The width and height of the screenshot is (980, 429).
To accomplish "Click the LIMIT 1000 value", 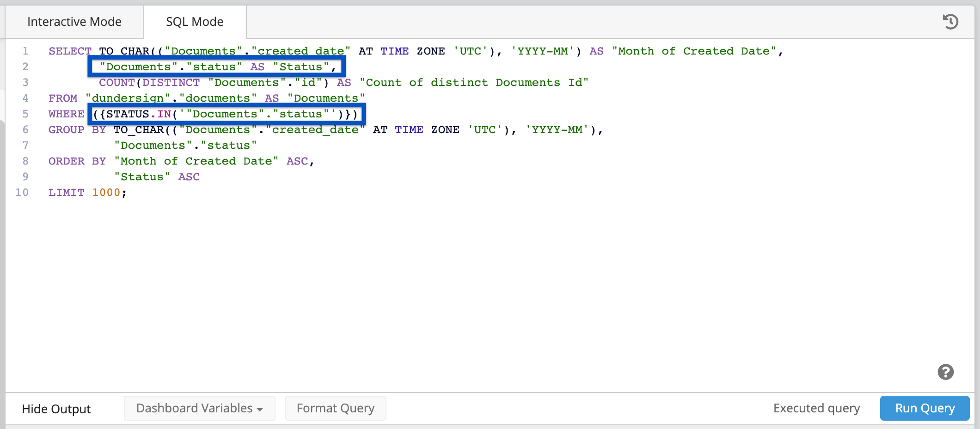I will [x=106, y=192].
